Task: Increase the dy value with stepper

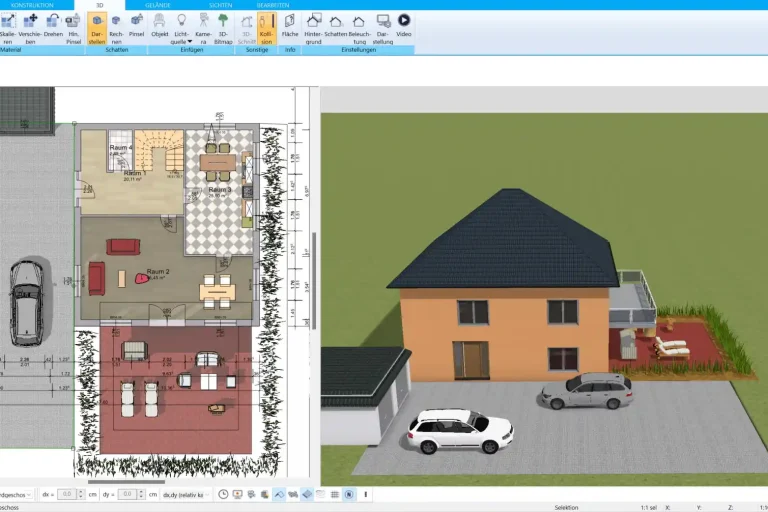Action: tap(141, 492)
